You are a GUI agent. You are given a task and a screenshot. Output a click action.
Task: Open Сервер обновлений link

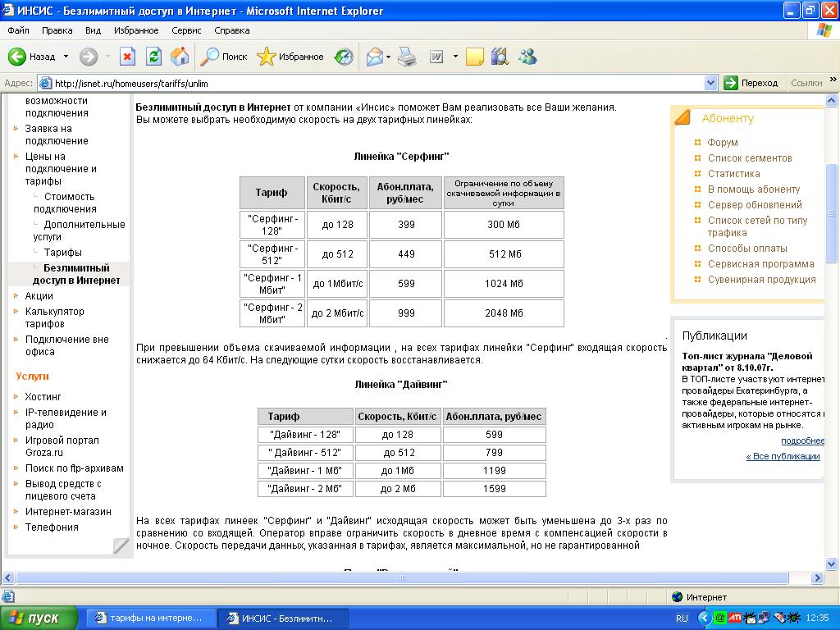[x=755, y=204]
